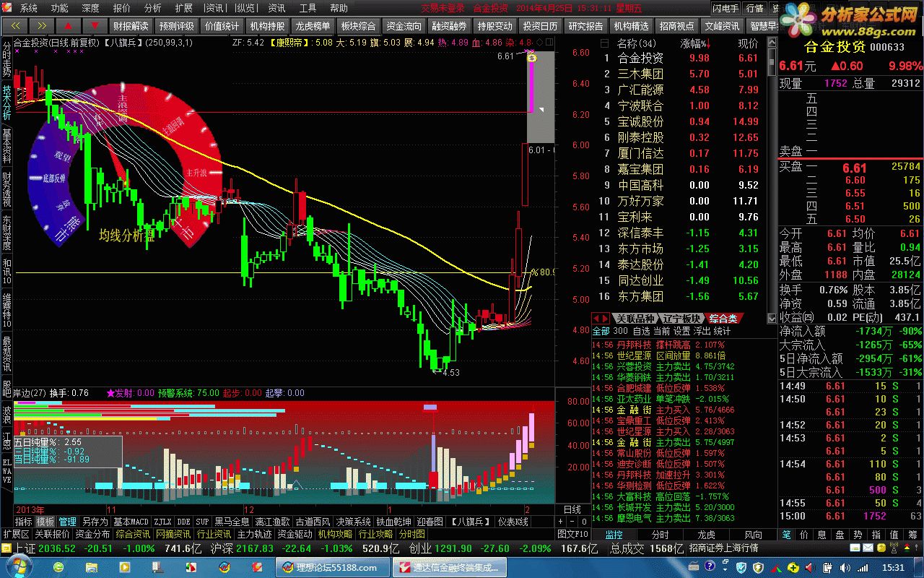The height and width of the screenshot is (578, 924).
Task: Click the red up triangle toolbar button
Action: [x=68, y=25]
